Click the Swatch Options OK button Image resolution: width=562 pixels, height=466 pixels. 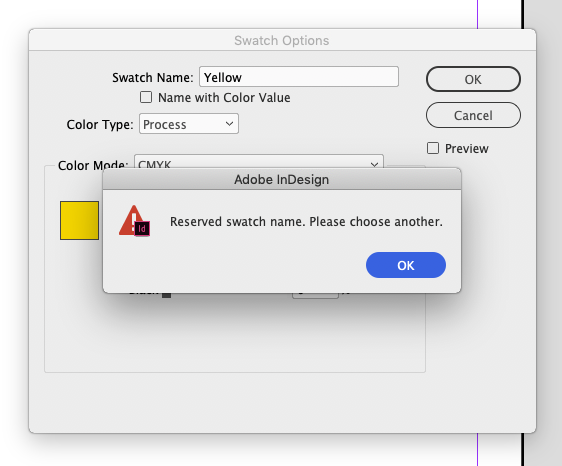tap(473, 79)
